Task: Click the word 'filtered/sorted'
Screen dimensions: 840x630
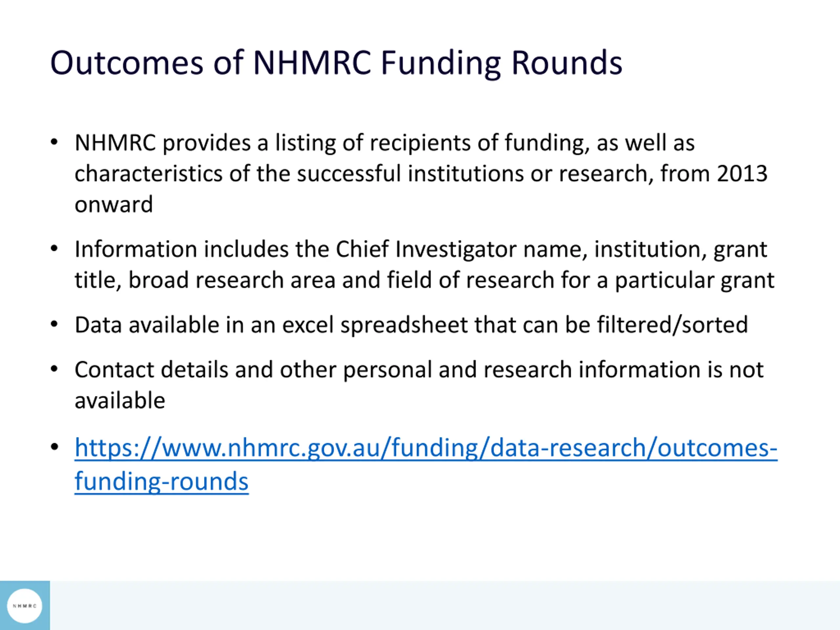Action: pos(673,325)
